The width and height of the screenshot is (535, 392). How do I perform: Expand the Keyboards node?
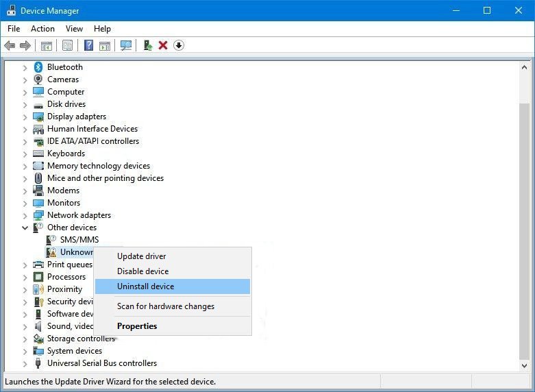pyautogui.click(x=25, y=154)
